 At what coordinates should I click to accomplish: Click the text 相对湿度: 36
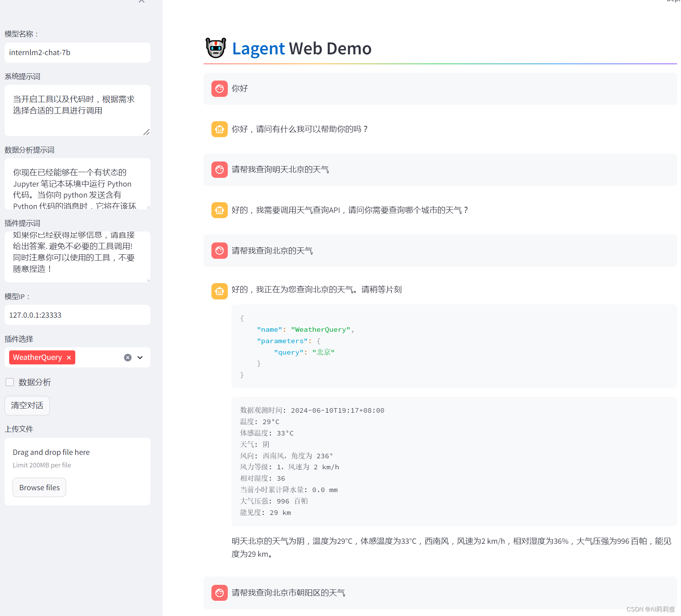point(263,478)
